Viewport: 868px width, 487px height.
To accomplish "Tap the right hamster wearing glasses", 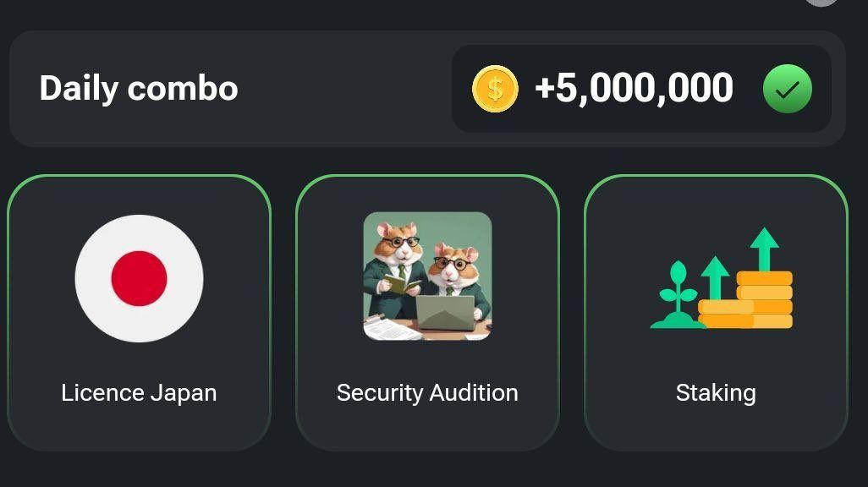I will pyautogui.click(x=458, y=271).
